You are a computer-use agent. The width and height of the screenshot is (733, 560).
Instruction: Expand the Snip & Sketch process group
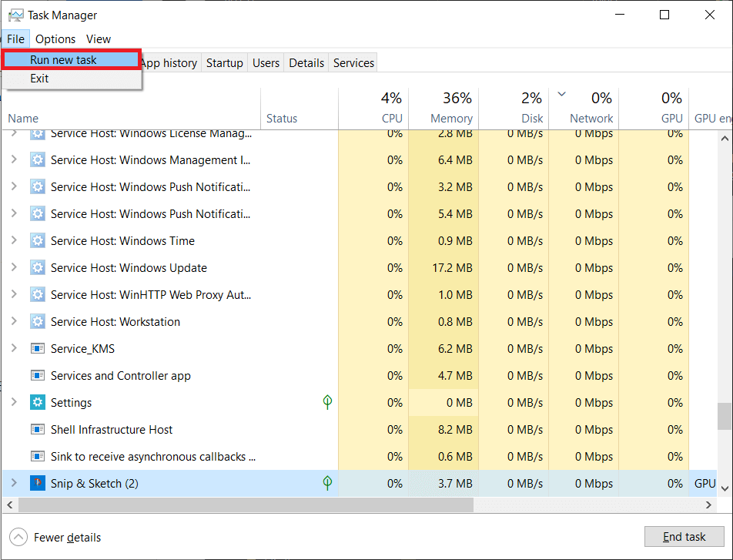tap(13, 483)
